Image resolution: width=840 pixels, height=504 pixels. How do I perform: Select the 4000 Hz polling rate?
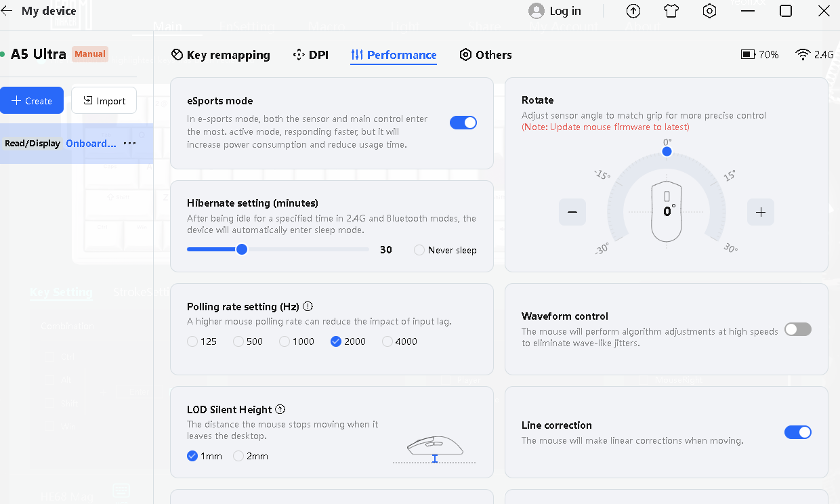[387, 341]
